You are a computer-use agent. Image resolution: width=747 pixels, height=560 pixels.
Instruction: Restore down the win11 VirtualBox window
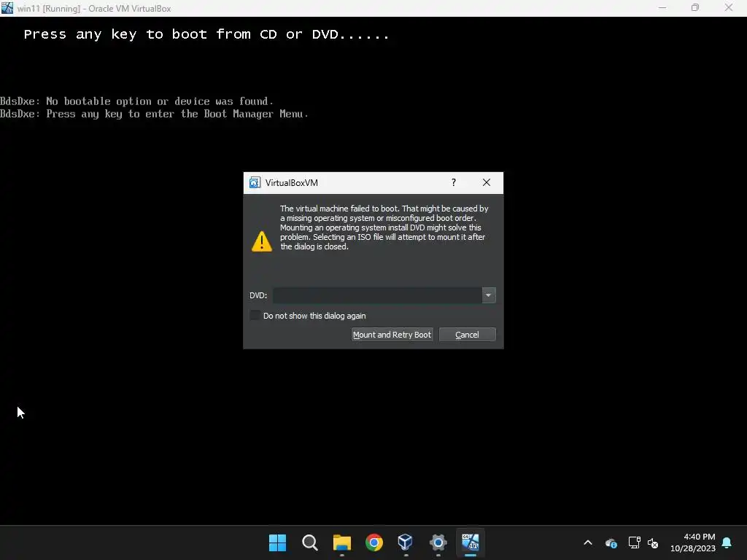click(x=695, y=7)
